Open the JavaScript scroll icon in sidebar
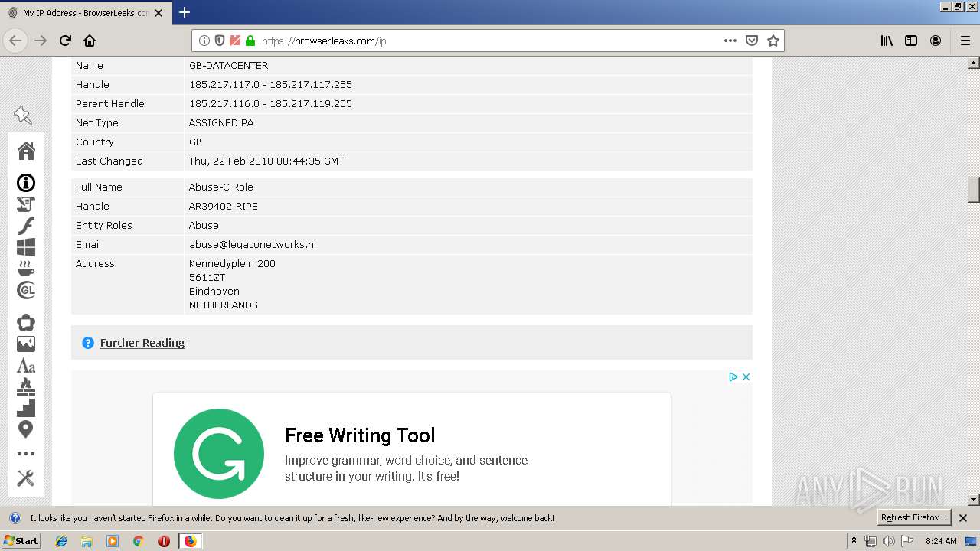Viewport: 980px width, 551px height. click(26, 204)
